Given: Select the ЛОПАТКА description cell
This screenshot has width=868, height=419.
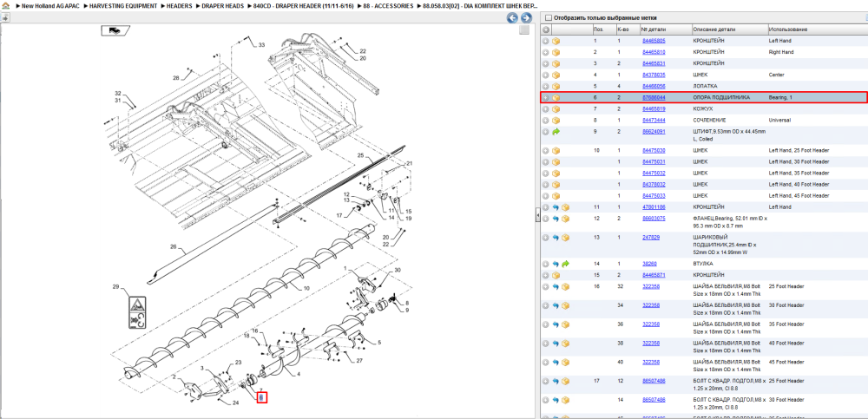Looking at the screenshot, I should click(x=705, y=87).
